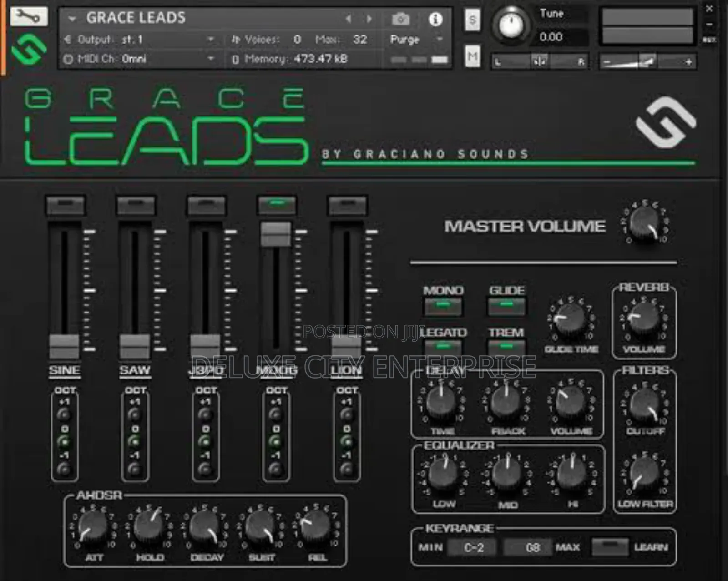Click the camera snapshot icon

point(400,19)
